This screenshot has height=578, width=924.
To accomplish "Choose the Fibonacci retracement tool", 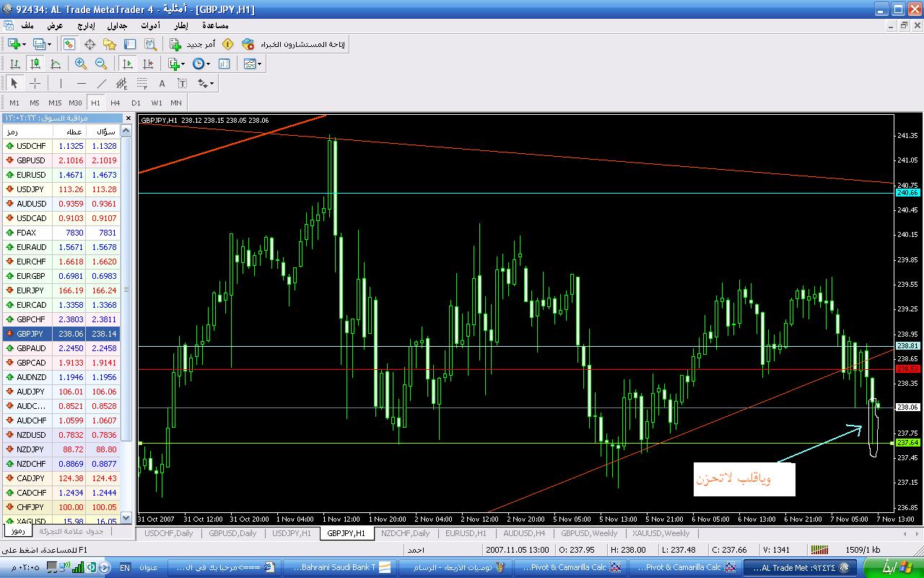I will tap(142, 83).
